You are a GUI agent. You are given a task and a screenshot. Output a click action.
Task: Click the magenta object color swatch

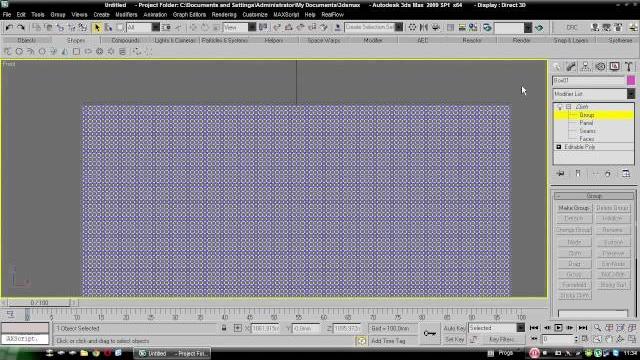(x=631, y=80)
